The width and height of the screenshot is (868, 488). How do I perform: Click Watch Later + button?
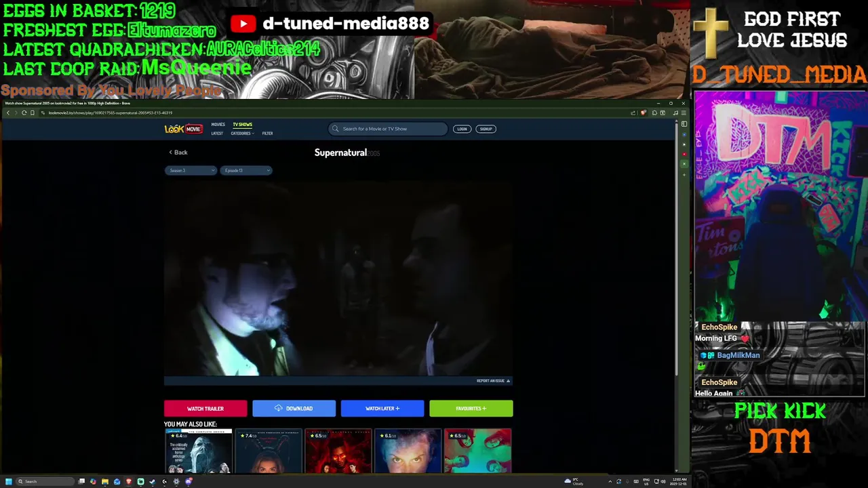pos(382,408)
